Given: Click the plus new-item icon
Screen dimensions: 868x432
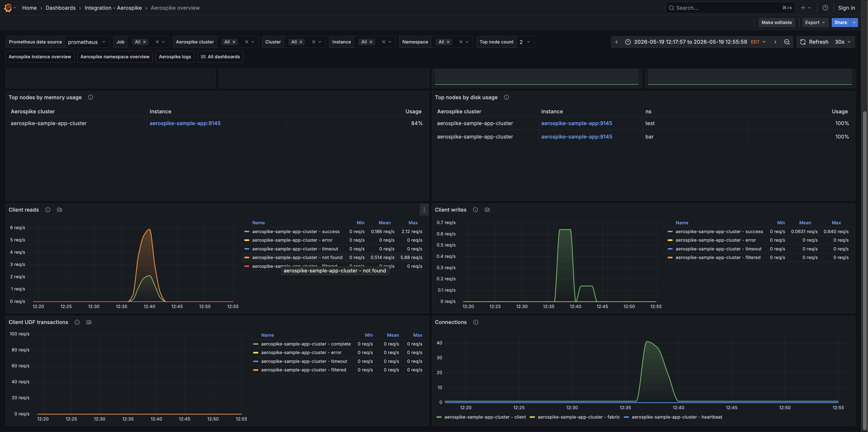Looking at the screenshot, I should 803,8.
